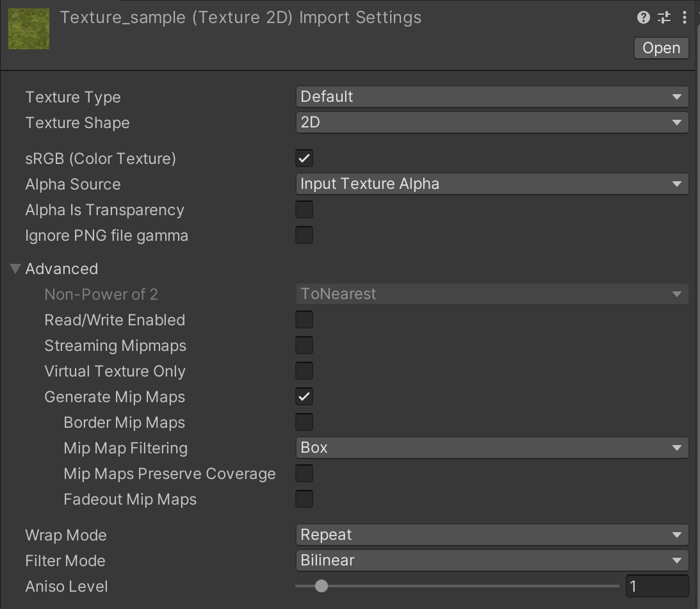Disable Generate Mip Maps
This screenshot has height=609, width=700.
pyautogui.click(x=304, y=396)
